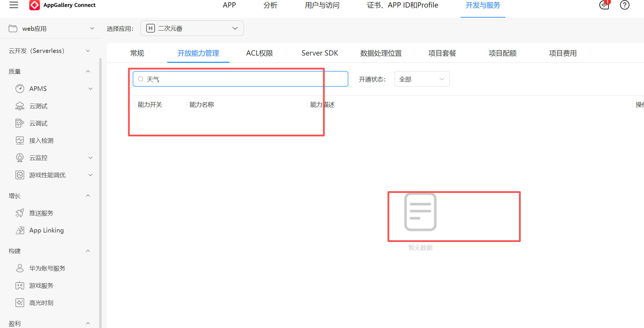Click the AppGallery Connect logo

(x=34, y=5)
